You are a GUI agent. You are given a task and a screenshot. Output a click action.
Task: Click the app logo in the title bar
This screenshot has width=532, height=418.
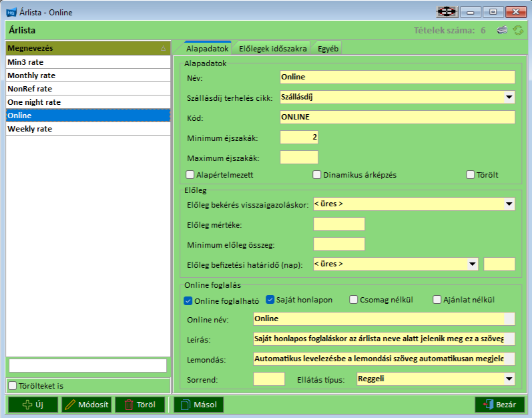(x=11, y=13)
